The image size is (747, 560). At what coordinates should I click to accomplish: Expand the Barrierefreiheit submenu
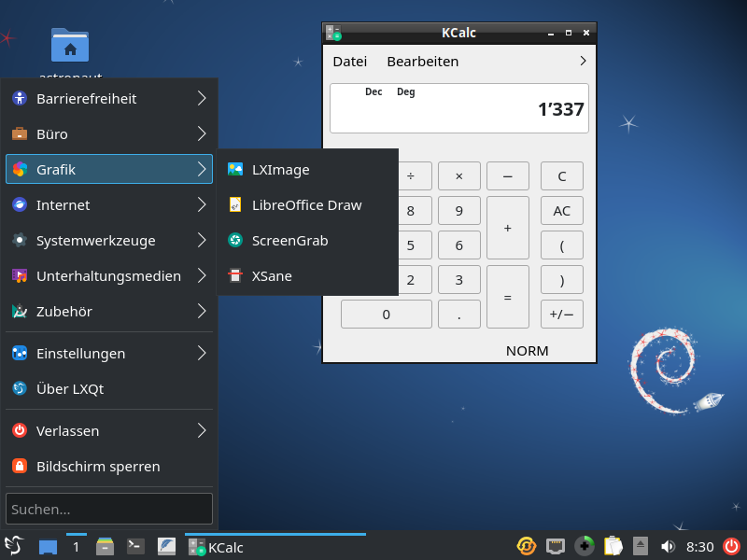coord(109,99)
